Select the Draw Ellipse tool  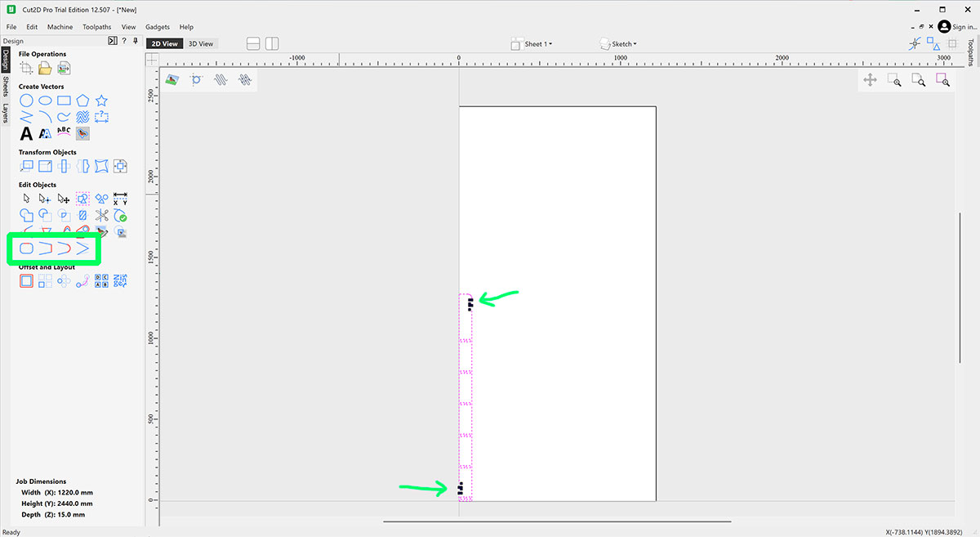coord(45,101)
